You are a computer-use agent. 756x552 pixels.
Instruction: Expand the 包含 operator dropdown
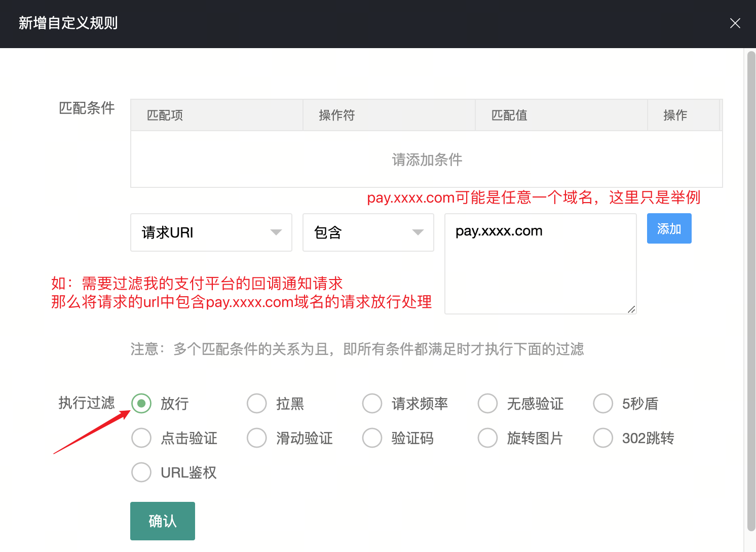[368, 232]
